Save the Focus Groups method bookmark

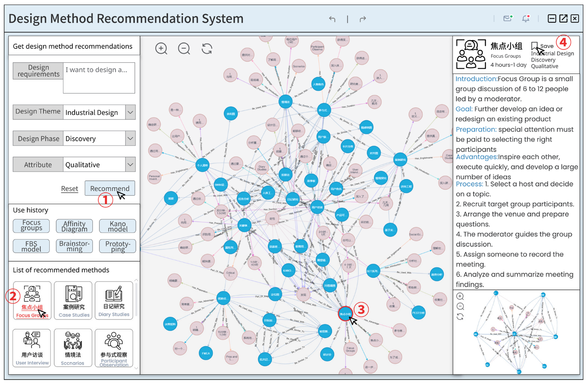tap(535, 46)
